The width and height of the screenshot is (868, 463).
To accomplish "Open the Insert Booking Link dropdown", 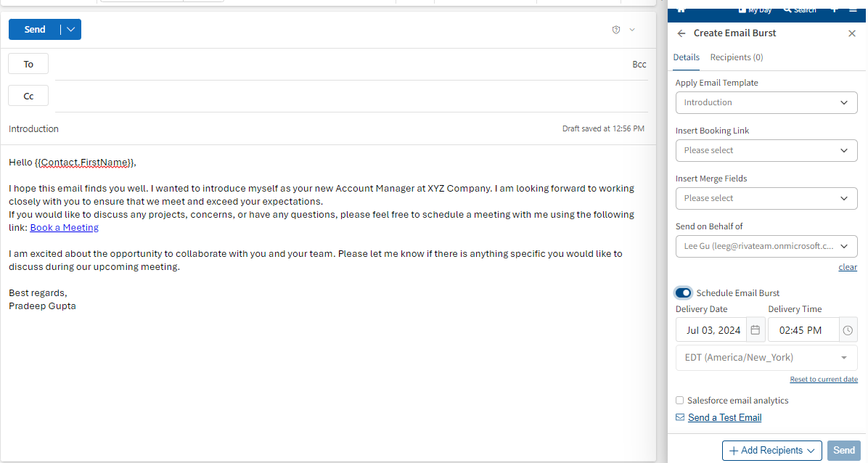I will click(x=766, y=150).
